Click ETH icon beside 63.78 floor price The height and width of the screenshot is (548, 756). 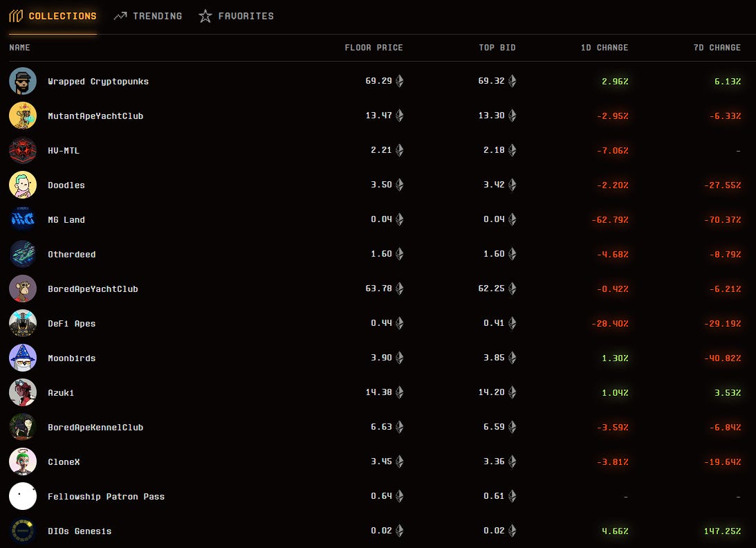pos(399,289)
